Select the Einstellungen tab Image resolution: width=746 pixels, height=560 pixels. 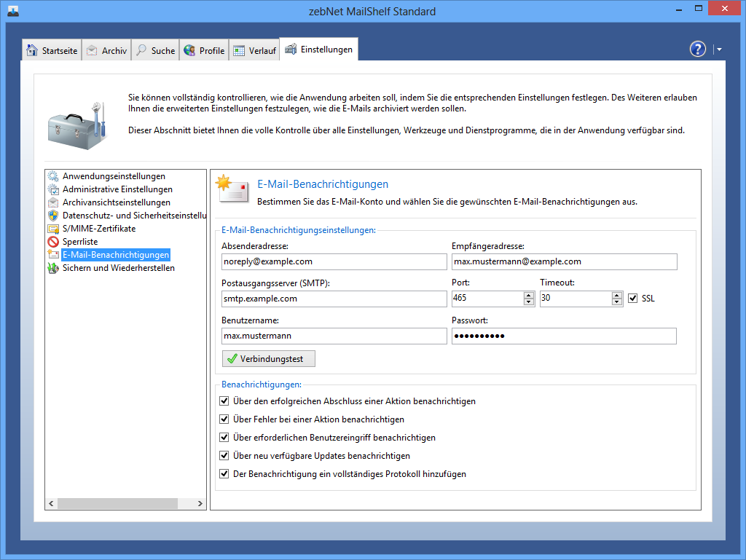(319, 49)
